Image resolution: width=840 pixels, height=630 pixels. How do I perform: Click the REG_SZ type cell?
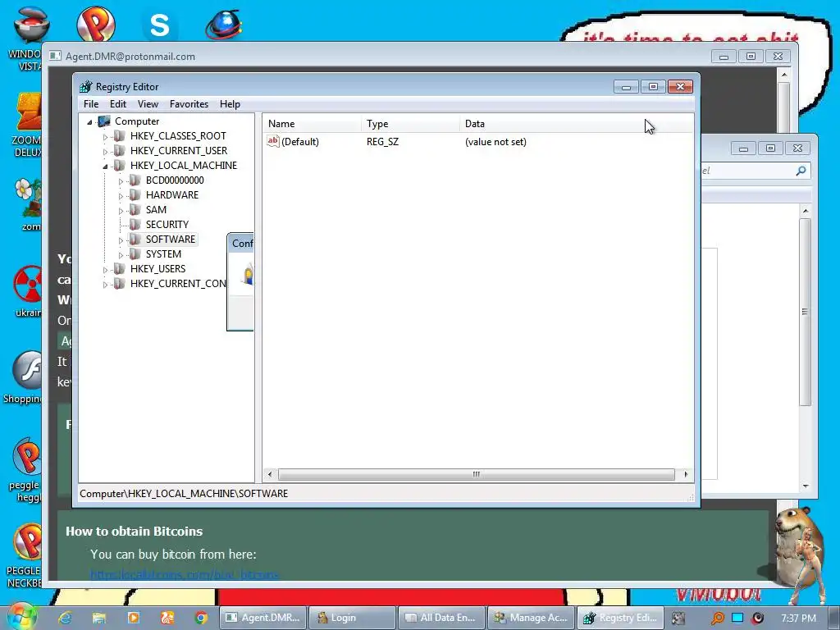(382, 142)
